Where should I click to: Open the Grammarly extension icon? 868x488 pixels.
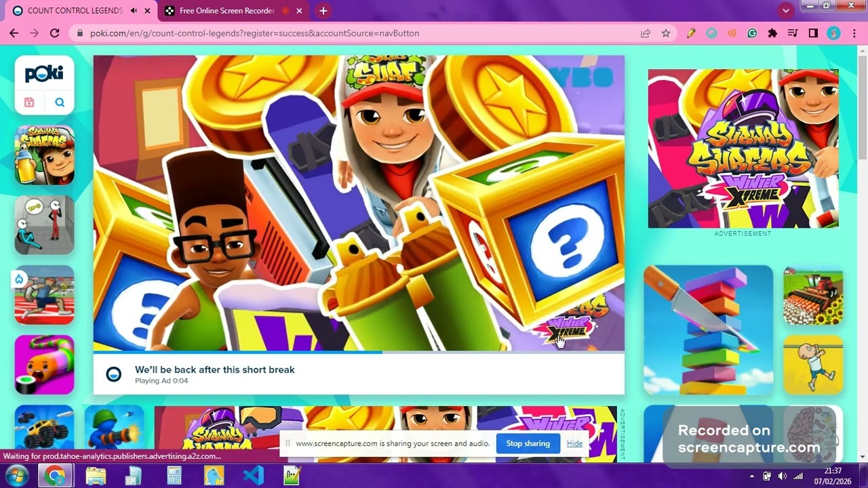click(x=752, y=33)
